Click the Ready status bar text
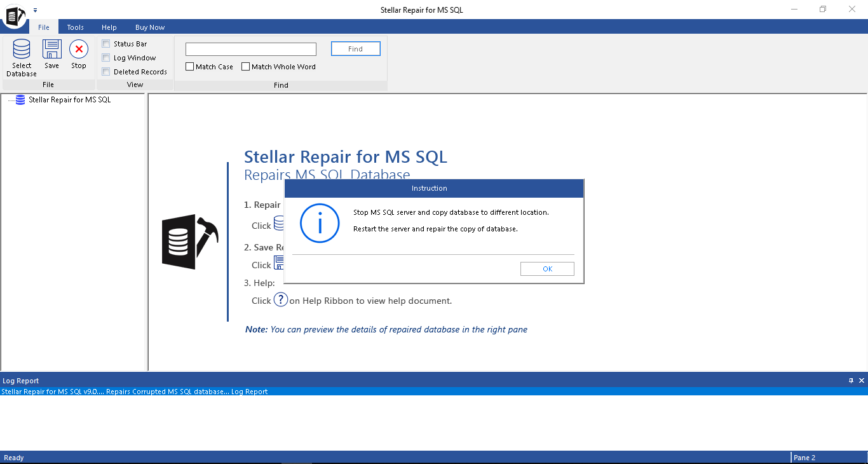This screenshot has width=868, height=464. [14, 458]
